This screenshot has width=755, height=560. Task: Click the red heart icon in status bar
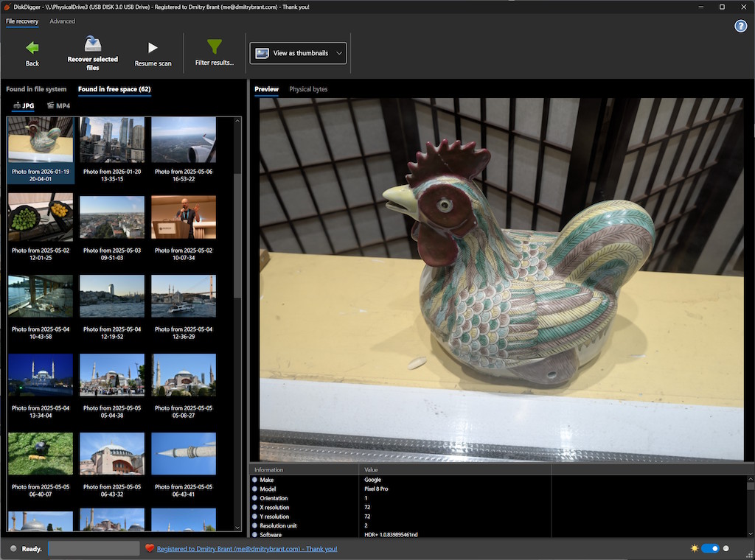tap(150, 548)
